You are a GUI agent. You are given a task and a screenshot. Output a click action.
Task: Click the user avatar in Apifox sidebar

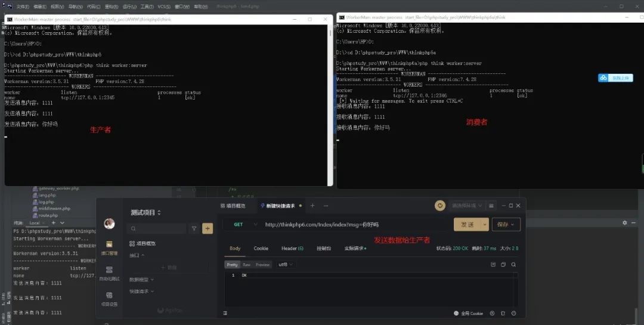point(109,224)
